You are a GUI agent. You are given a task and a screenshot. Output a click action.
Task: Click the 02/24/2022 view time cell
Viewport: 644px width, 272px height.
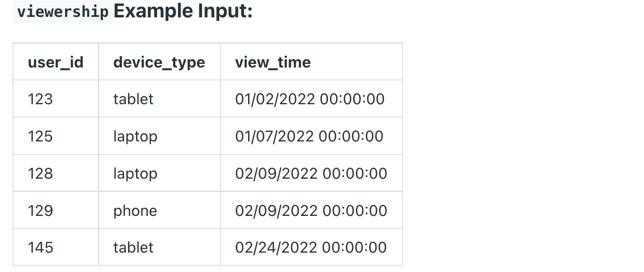[x=311, y=247]
